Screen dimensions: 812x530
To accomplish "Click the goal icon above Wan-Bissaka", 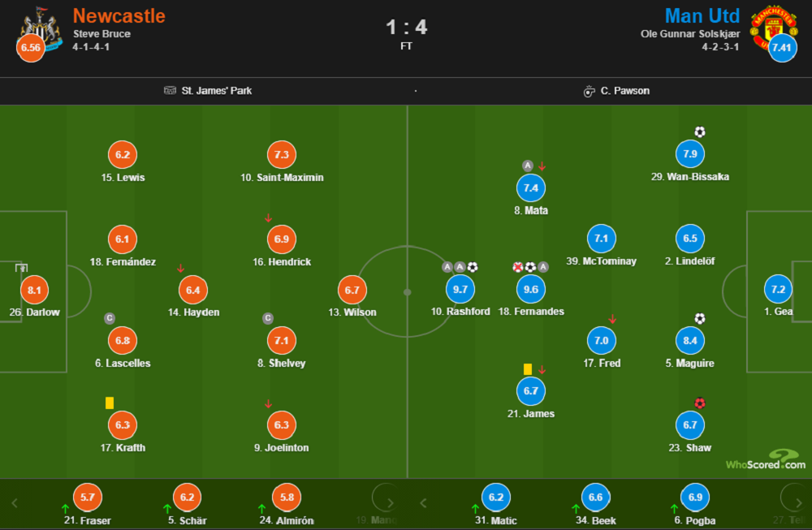I will click(700, 131).
